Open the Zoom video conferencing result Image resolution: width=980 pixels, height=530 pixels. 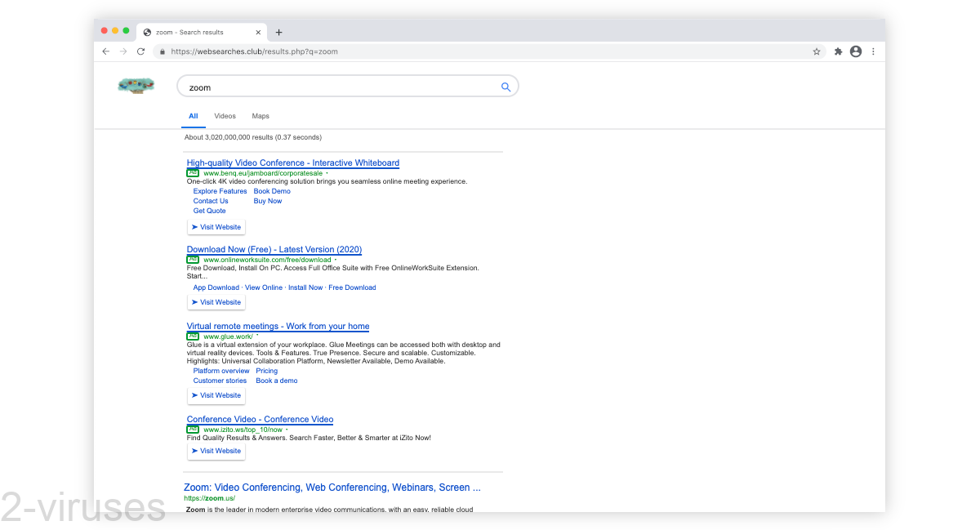pos(332,487)
